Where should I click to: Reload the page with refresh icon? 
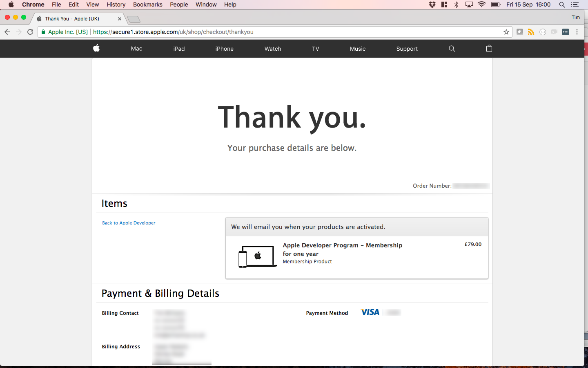[30, 32]
